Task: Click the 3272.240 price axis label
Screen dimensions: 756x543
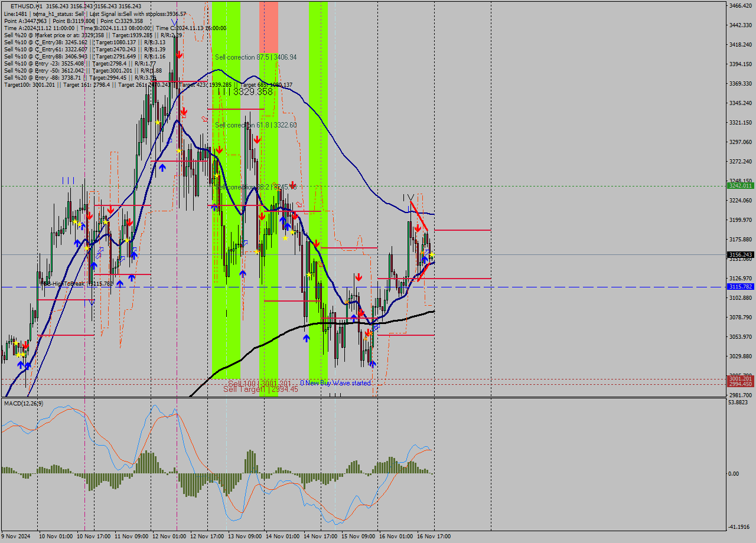Action: 740,161
